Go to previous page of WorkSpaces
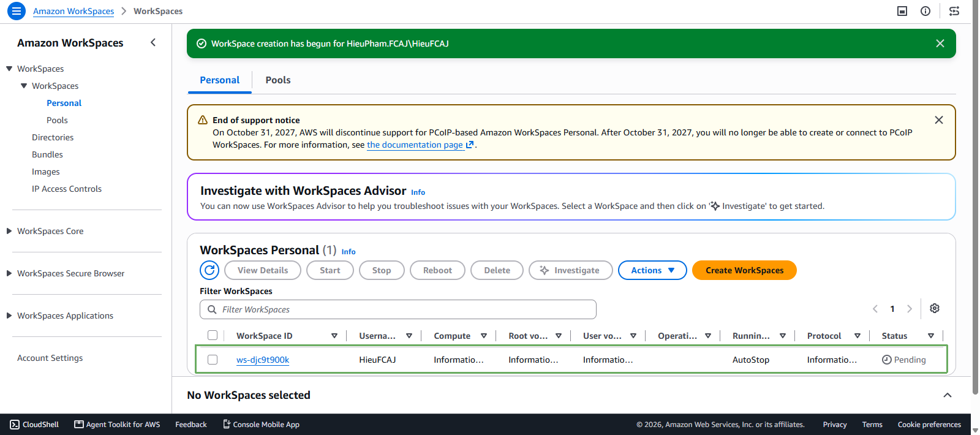Image resolution: width=980 pixels, height=435 pixels. coord(875,309)
